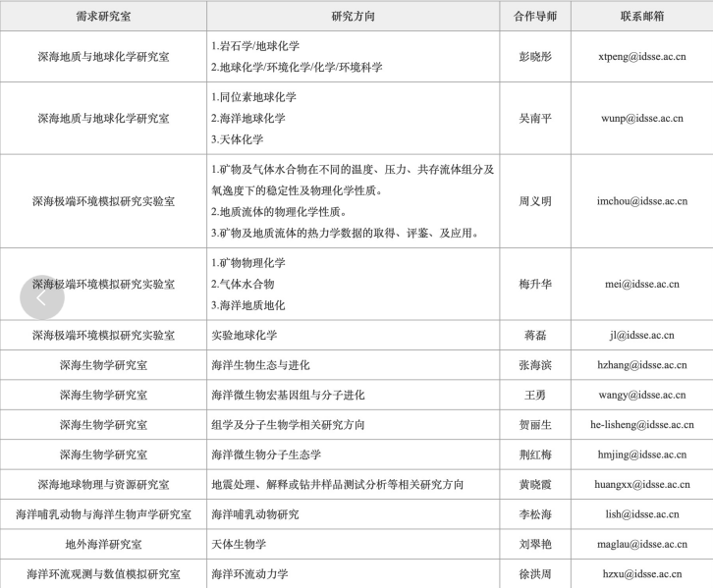The height and width of the screenshot is (588, 713).
Task: Select the 需求研究室 column header
Action: (x=104, y=17)
